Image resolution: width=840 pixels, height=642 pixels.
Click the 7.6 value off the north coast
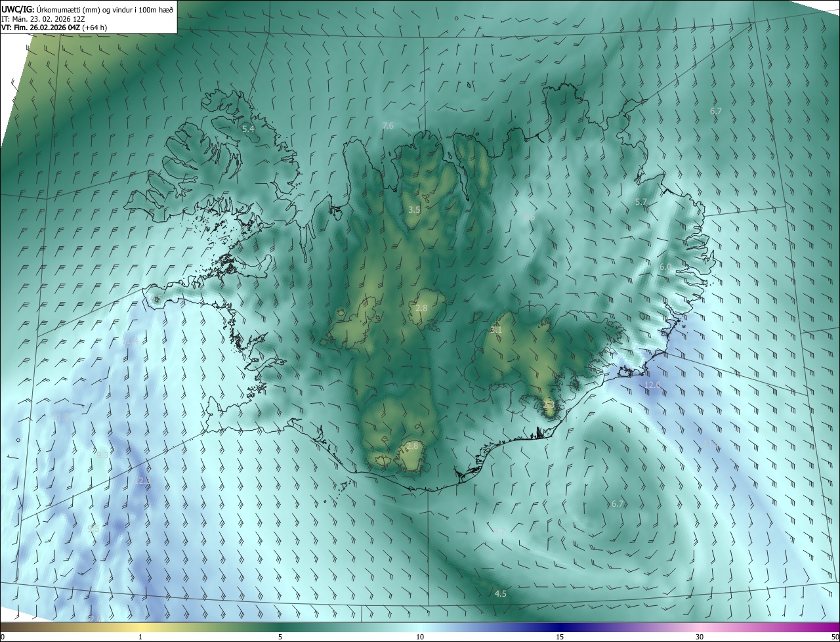tap(388, 125)
